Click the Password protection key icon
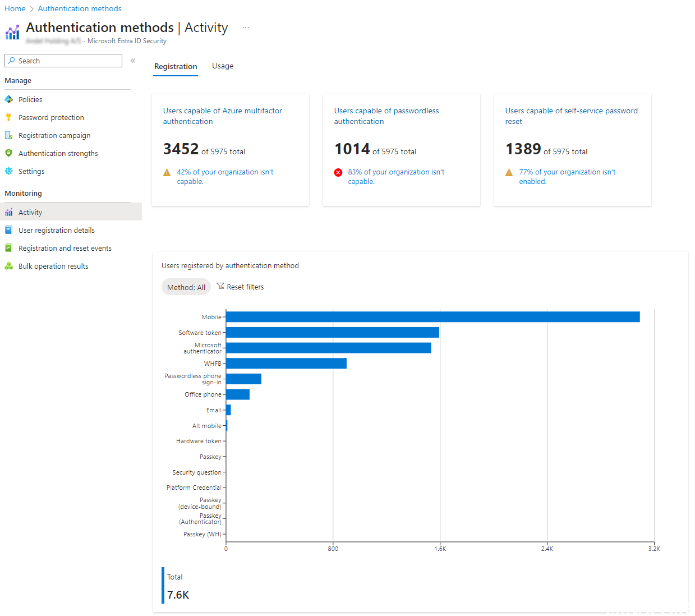Image resolution: width=695 pixels, height=616 pixels. pyautogui.click(x=8, y=117)
